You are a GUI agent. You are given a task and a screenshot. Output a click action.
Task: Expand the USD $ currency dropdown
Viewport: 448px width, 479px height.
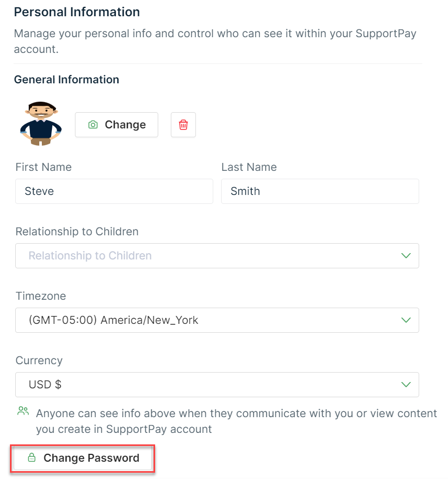pyautogui.click(x=210, y=385)
